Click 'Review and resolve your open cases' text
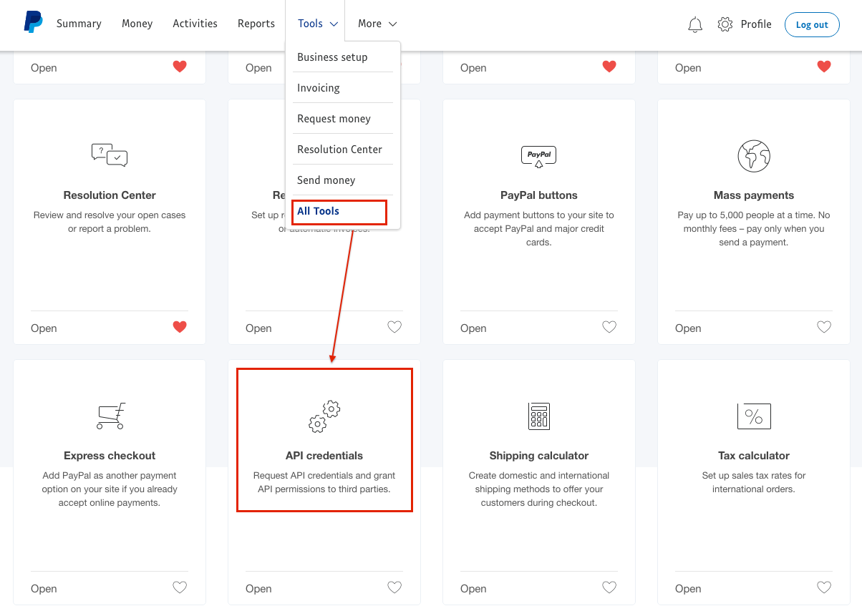 tap(110, 222)
